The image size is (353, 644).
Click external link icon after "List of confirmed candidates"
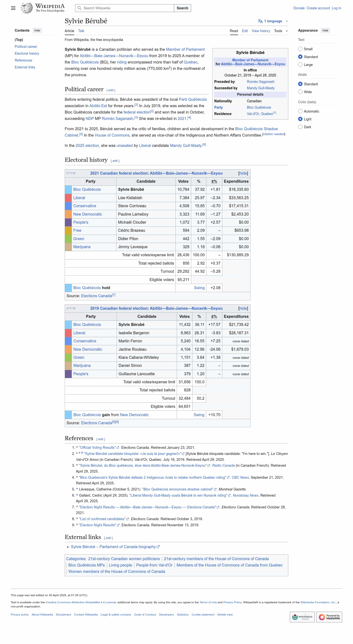[x=127, y=519]
